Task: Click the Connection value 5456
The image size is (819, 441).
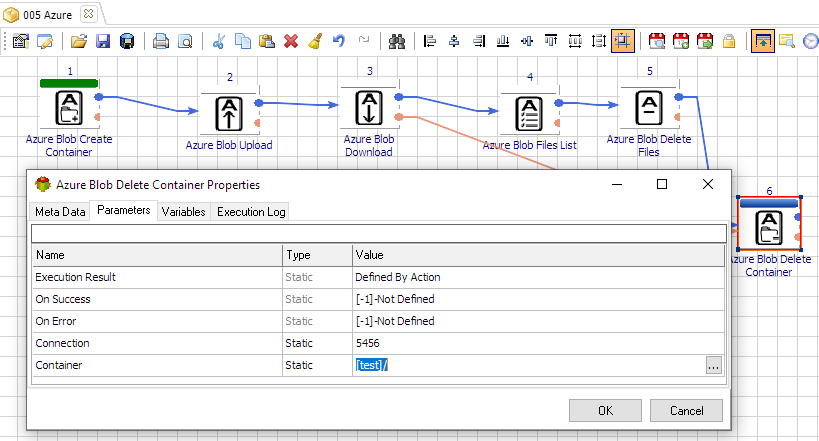Action: tap(368, 343)
